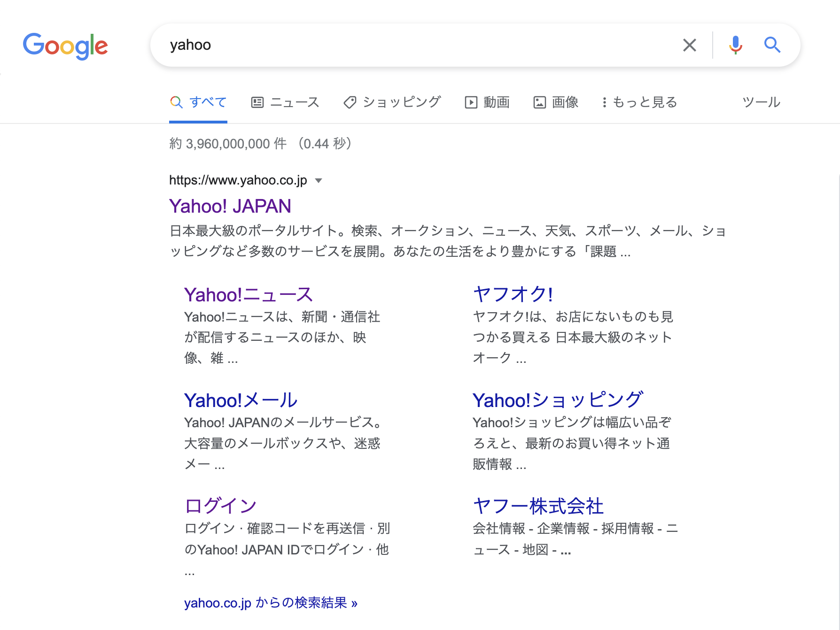Click the snippet starting ログイン · 確認コードを再送信

coord(287,549)
